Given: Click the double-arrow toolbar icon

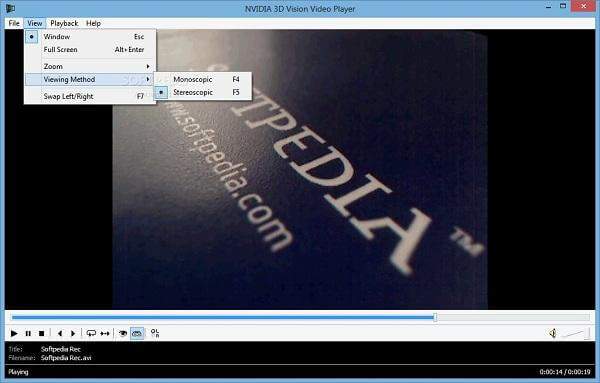Looking at the screenshot, I should pyautogui.click(x=104, y=334).
